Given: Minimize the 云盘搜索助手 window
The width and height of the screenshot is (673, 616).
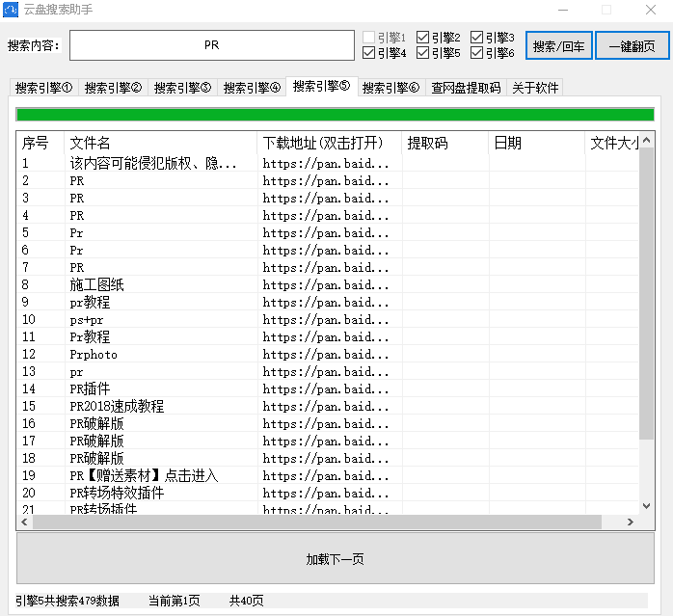Looking at the screenshot, I should click(x=563, y=10).
